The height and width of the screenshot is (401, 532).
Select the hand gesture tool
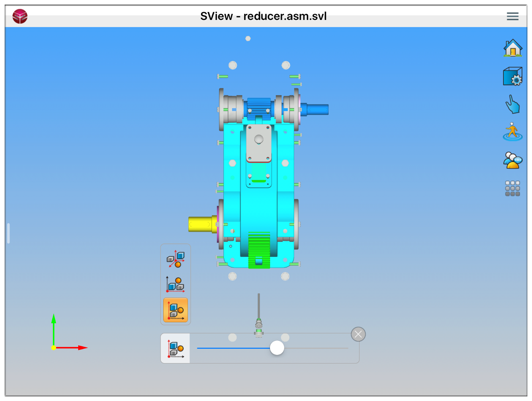512,105
